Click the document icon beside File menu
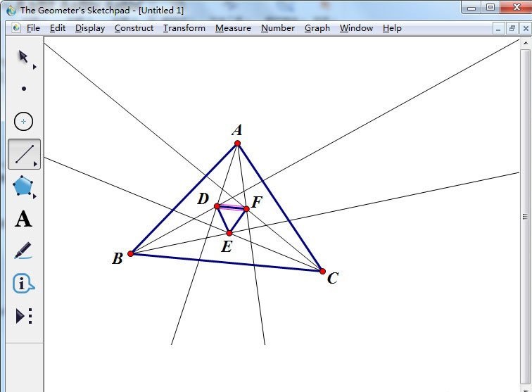Screen dimensions: 532x392 15,28
